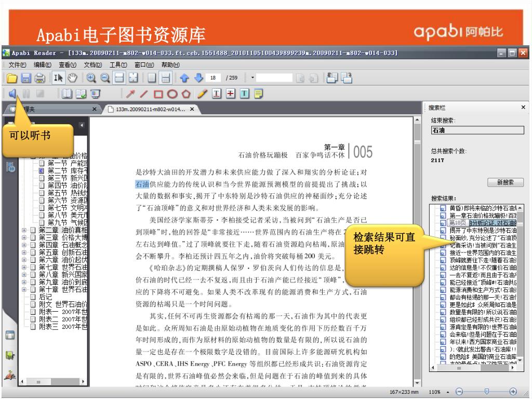Viewport: 532px width, 399px height.
Task: Open the 后记 bookmark entry
Action: point(45,297)
